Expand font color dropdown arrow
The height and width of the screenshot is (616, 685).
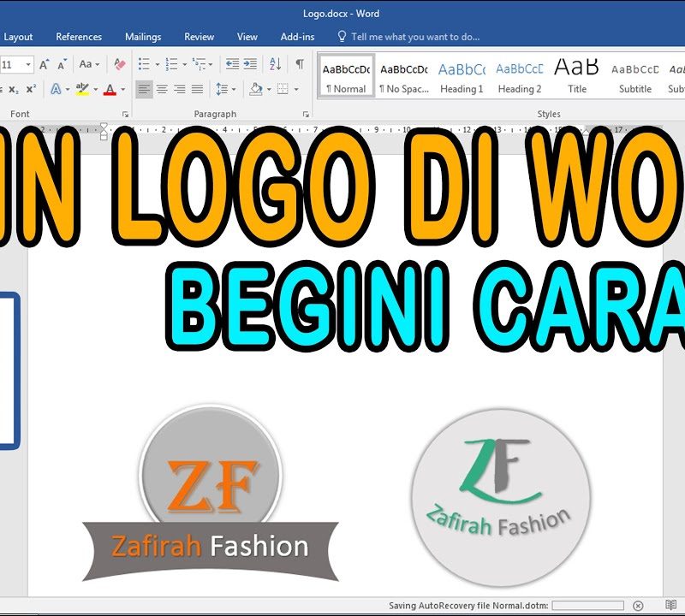tap(122, 90)
